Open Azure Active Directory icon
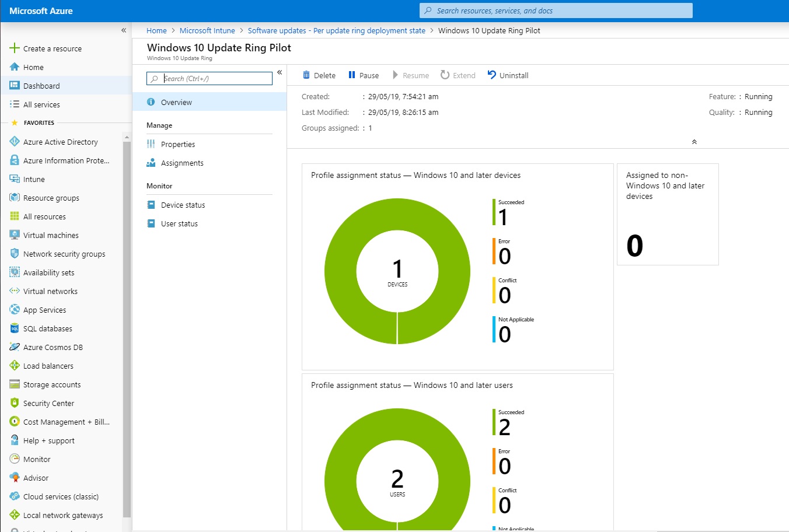Screen dimensions: 789x532 [15, 142]
